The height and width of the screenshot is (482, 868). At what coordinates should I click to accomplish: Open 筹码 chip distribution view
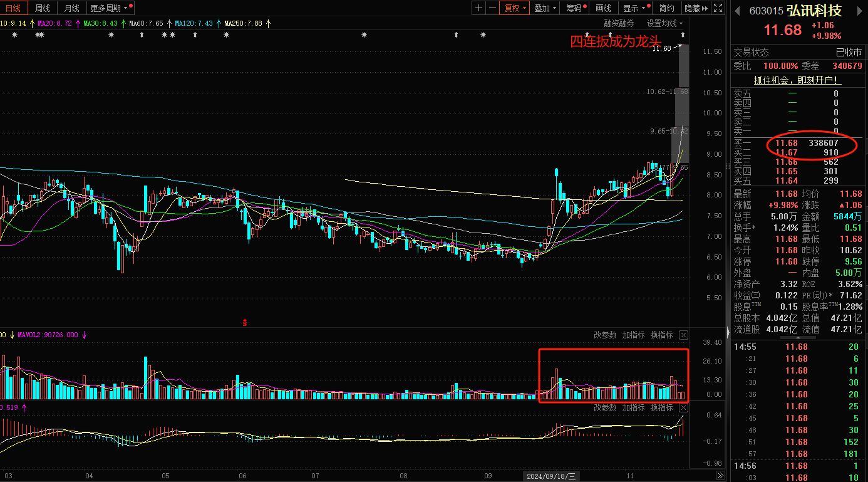point(576,8)
